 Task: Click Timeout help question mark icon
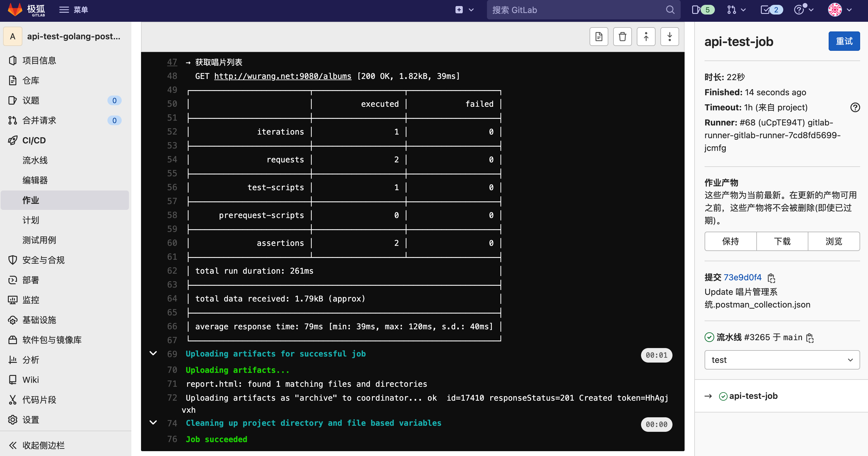click(855, 107)
